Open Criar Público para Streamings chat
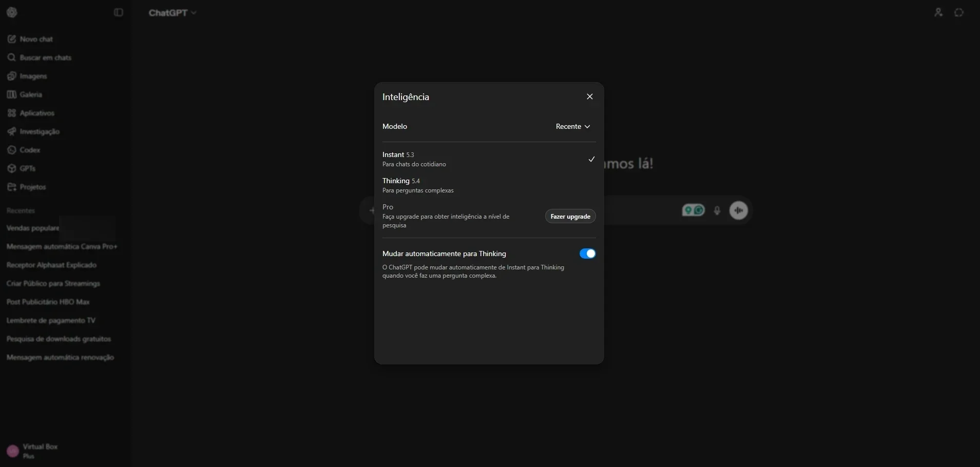 53,283
